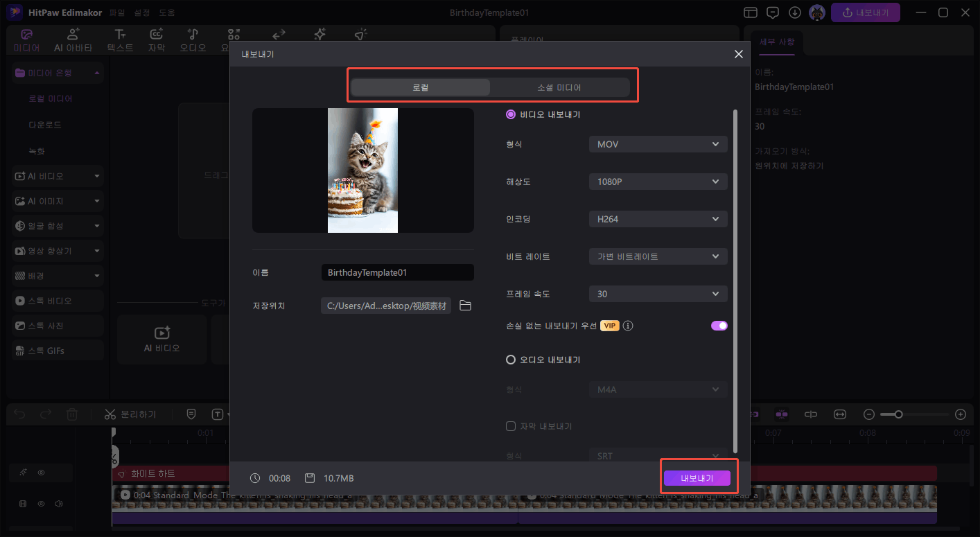
Task: Check the 자막 내보내기 checkbox
Action: 511,426
